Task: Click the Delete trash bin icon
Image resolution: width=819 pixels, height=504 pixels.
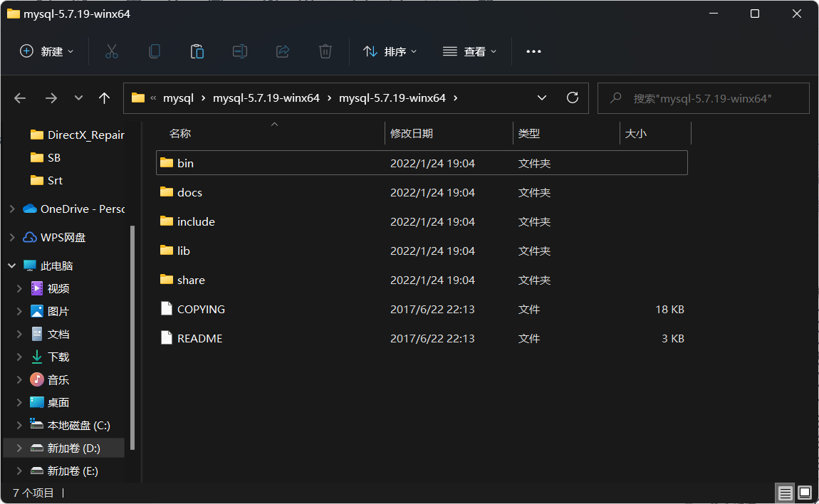Action: (x=325, y=51)
